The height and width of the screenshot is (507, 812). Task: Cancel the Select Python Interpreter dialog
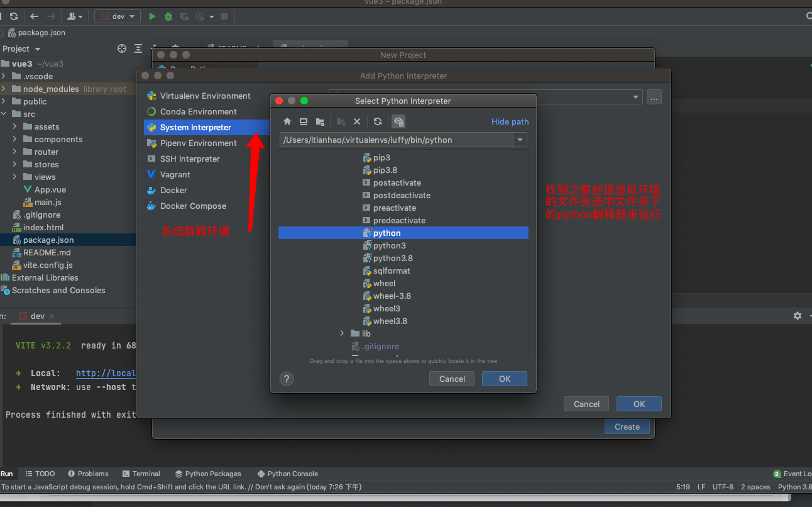click(453, 379)
